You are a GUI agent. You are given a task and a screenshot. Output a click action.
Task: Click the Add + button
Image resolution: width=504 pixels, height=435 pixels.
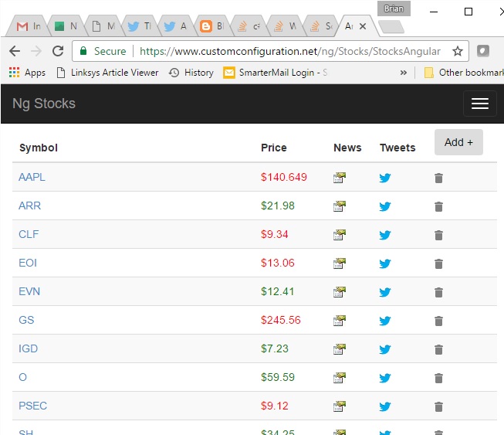click(x=458, y=142)
